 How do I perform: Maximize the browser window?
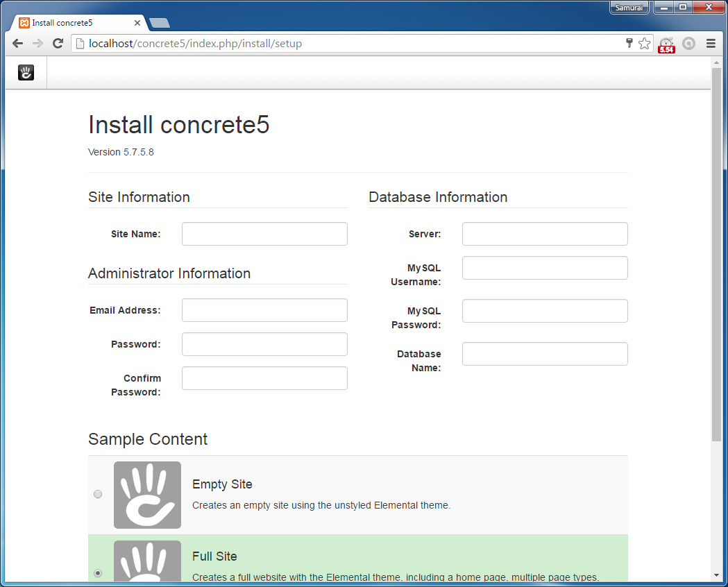pyautogui.click(x=683, y=8)
